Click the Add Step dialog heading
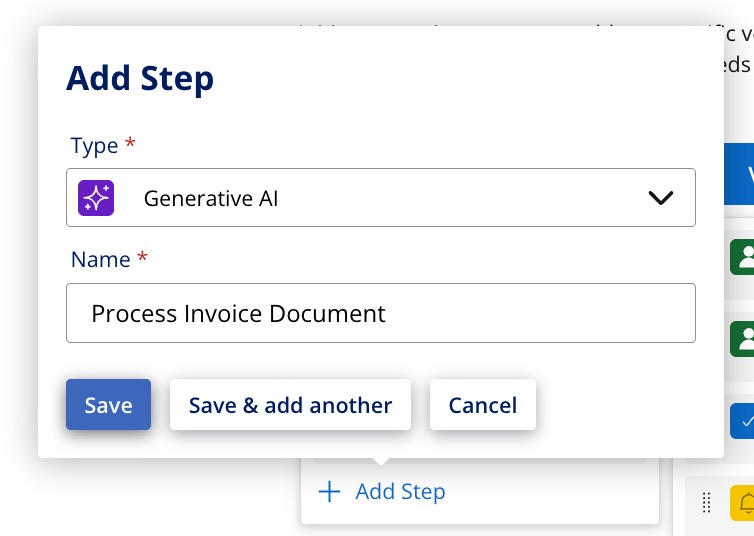This screenshot has height=536, width=754. tap(140, 78)
